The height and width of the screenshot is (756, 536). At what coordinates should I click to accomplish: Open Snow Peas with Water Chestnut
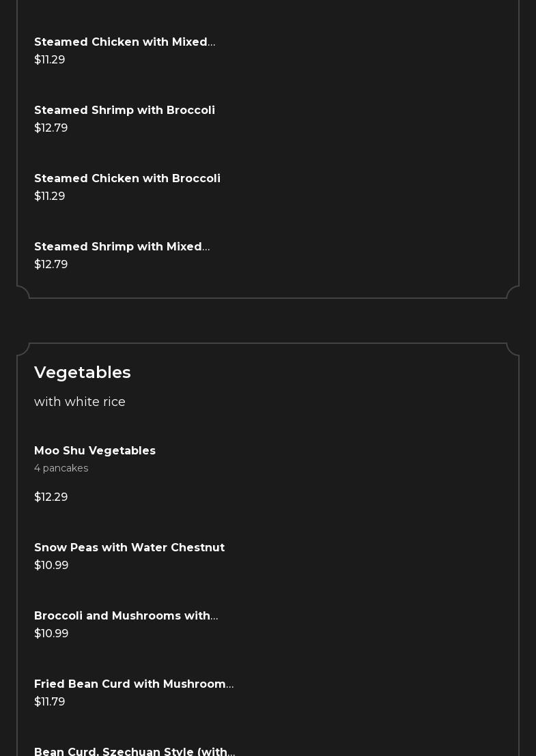129,548
